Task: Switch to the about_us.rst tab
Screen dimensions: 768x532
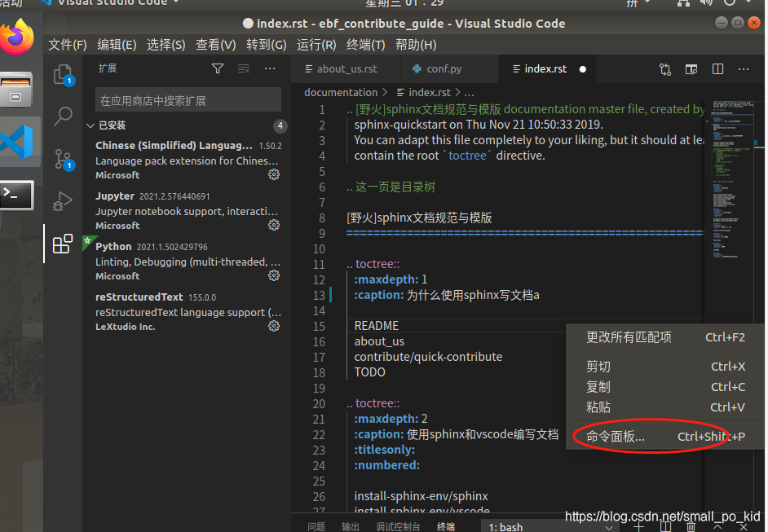Action: click(x=346, y=69)
